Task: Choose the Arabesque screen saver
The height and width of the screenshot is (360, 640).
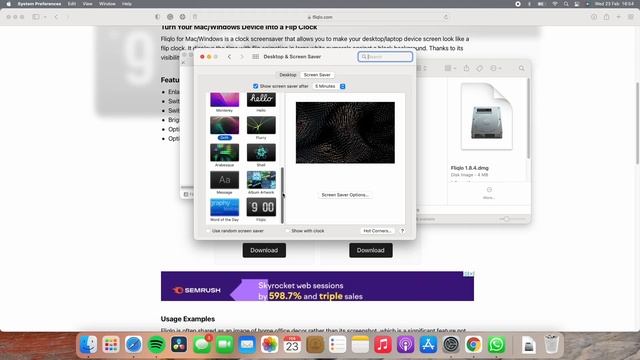Action: pos(224,153)
